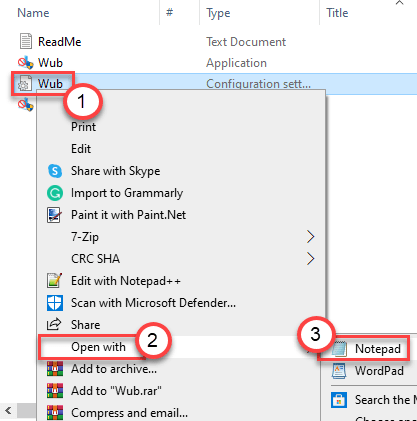
Task: Open the 7-Zip submenu
Action: click(x=180, y=237)
